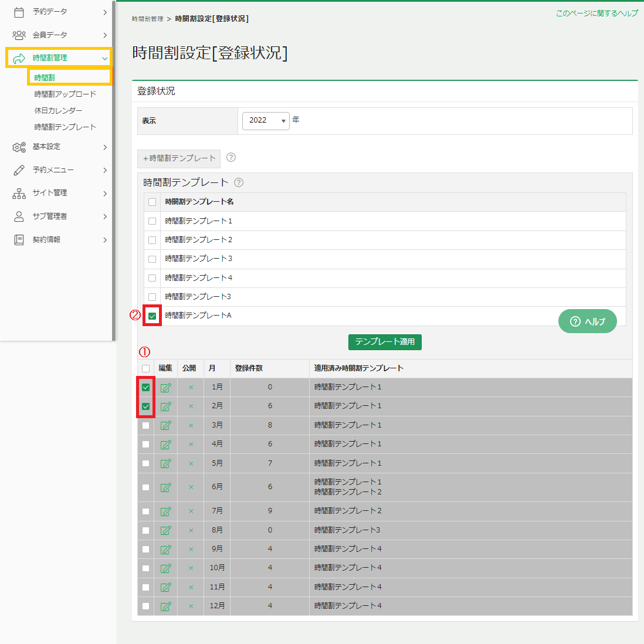Toggle select-all checkbox in 時間割テンプレート名 header
644x644 pixels.
[x=152, y=202]
